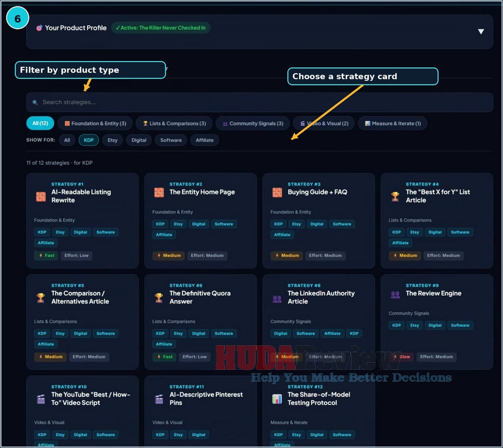Viewport: 503px width, 448px height.
Task: Click the people icon in Community Signals tab
Action: 225,124
